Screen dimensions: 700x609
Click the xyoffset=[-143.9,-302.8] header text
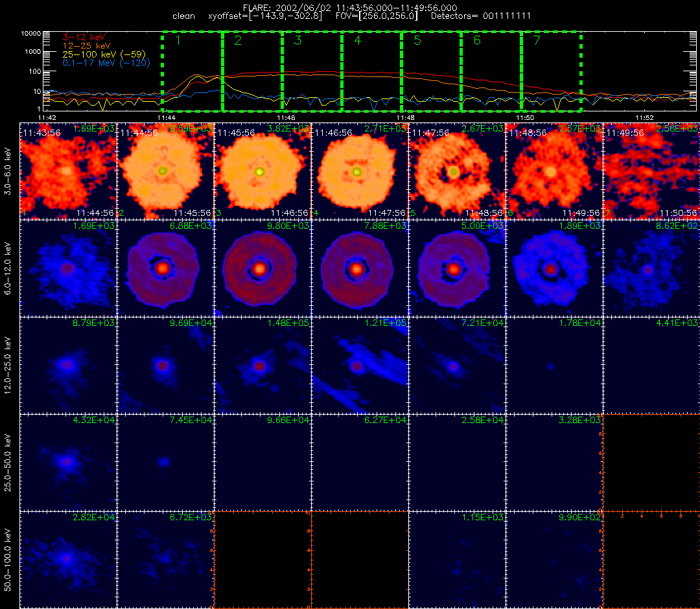[265, 16]
